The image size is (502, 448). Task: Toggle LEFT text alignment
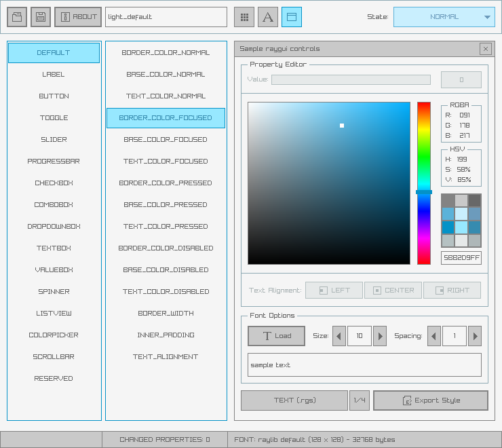tap(334, 291)
